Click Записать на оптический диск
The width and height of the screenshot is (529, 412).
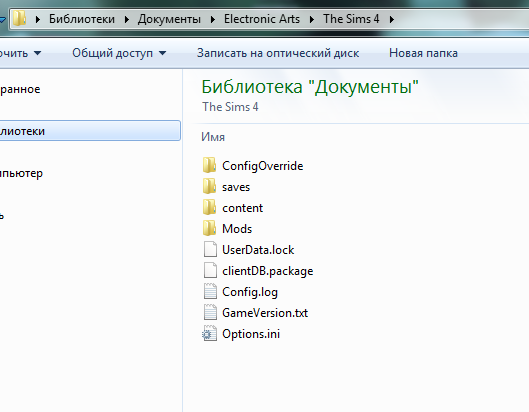pos(278,53)
